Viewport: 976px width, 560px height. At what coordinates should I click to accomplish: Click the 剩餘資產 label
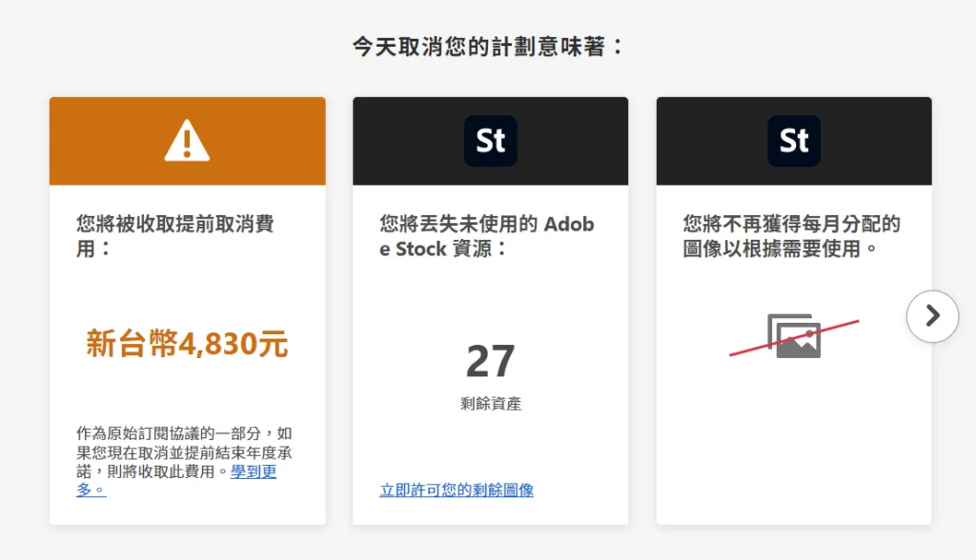[490, 404]
